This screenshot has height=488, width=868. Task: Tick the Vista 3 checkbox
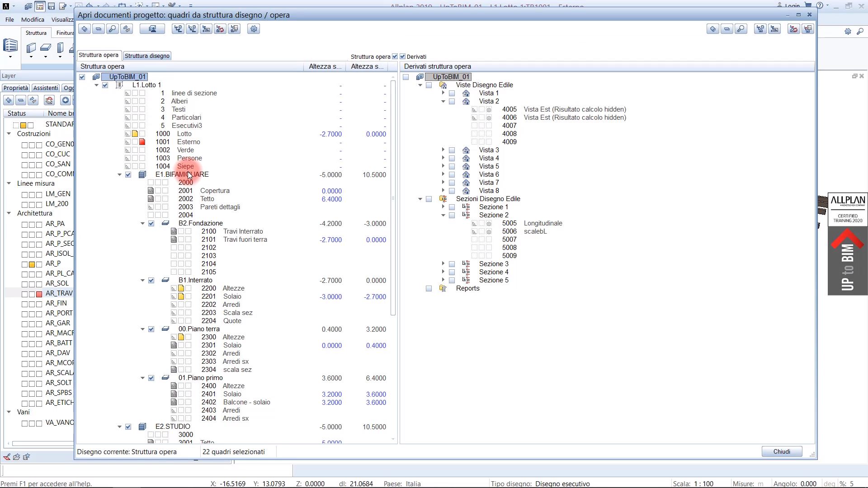point(452,150)
